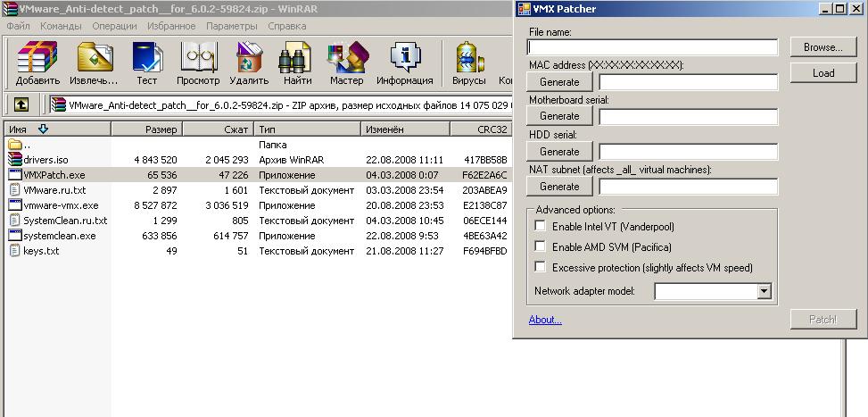The width and height of the screenshot is (868, 417).
Task: Open the Справка menu
Action: point(286,26)
